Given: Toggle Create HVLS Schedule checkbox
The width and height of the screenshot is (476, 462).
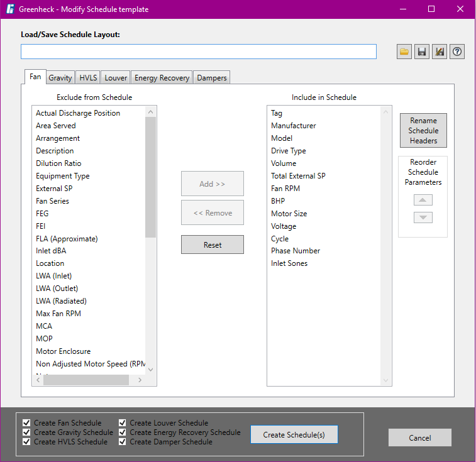Looking at the screenshot, I should tap(26, 441).
